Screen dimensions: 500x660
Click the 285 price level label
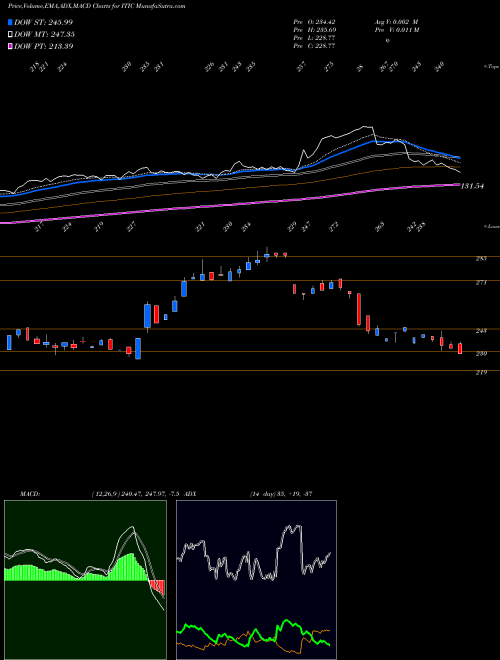tap(481, 258)
